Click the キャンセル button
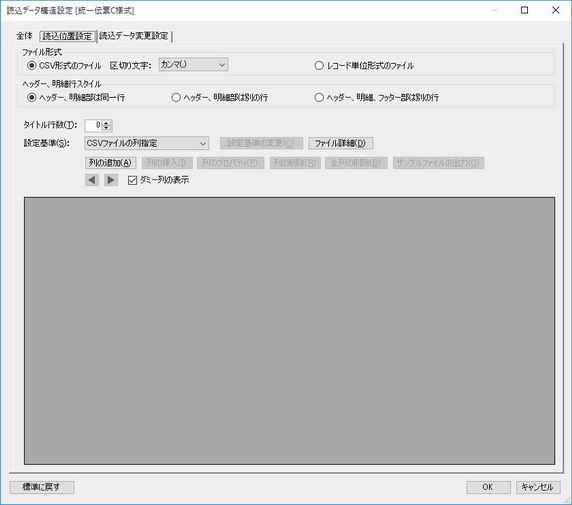The height and width of the screenshot is (505, 572). (x=538, y=487)
